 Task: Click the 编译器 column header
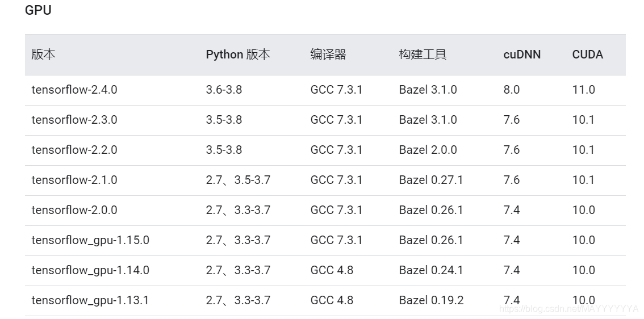tap(328, 54)
